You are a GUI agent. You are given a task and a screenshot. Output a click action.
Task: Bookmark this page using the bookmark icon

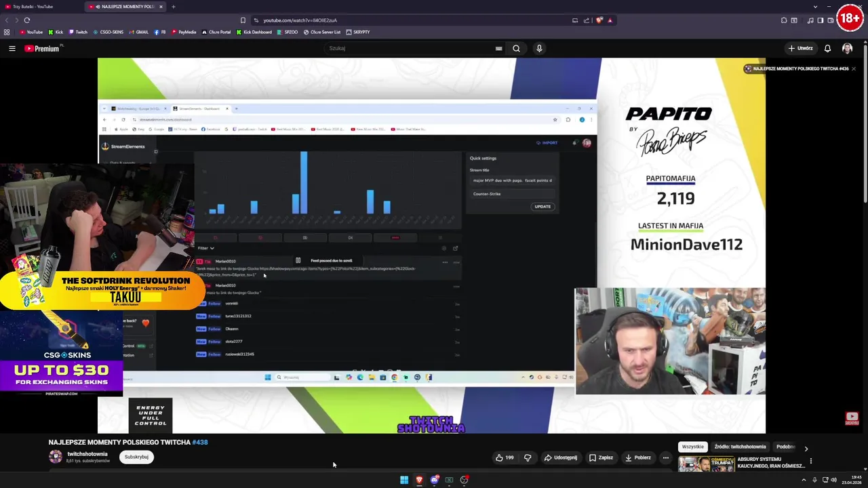pos(243,20)
